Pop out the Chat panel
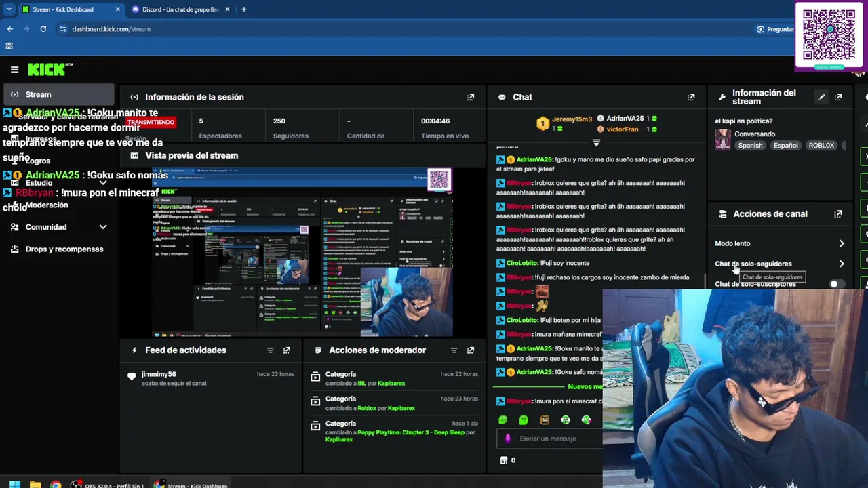The image size is (868, 488). coord(691,97)
